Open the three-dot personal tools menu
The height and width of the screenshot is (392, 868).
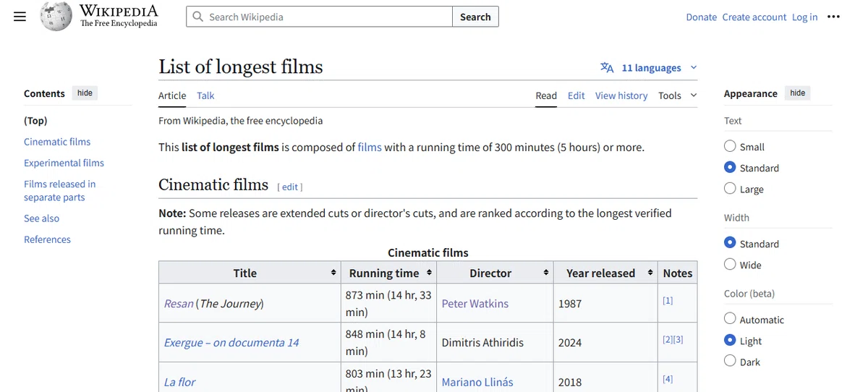pyautogui.click(x=833, y=17)
